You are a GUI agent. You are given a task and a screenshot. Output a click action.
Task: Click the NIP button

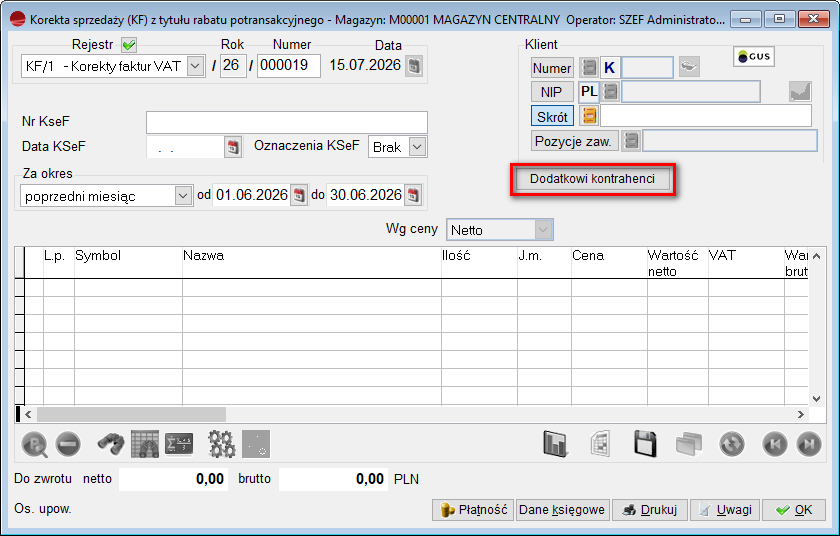click(x=552, y=92)
